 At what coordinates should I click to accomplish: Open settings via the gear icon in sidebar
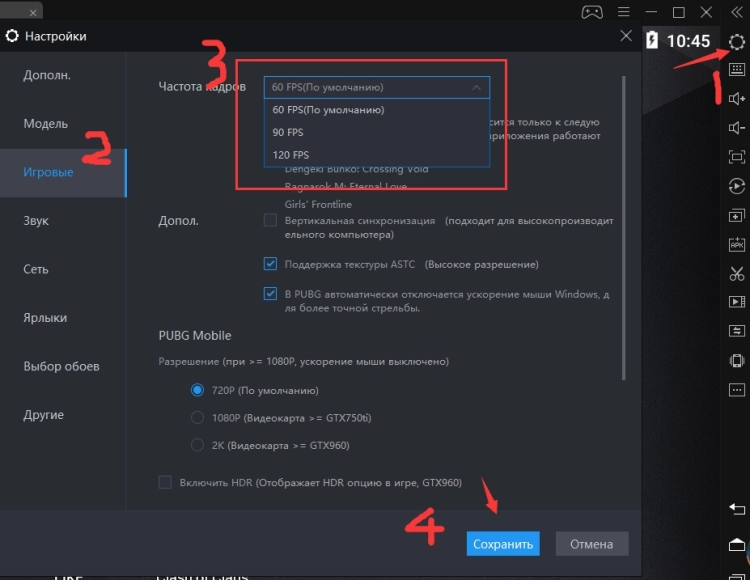pyautogui.click(x=737, y=42)
